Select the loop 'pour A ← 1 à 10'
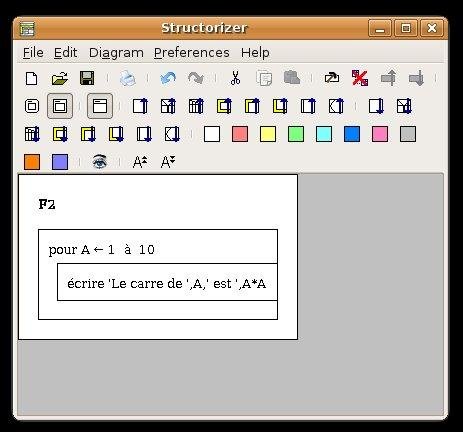The height and width of the screenshot is (432, 463). 101,250
